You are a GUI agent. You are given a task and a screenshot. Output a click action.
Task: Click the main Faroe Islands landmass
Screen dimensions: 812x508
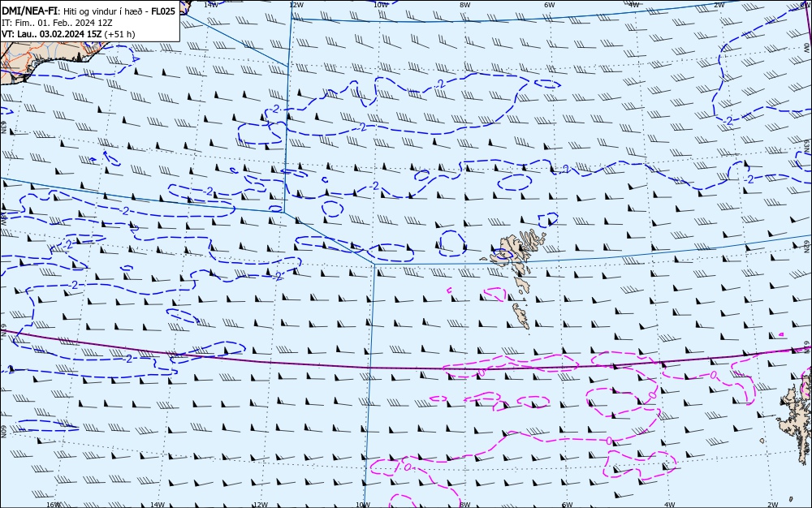click(520, 248)
